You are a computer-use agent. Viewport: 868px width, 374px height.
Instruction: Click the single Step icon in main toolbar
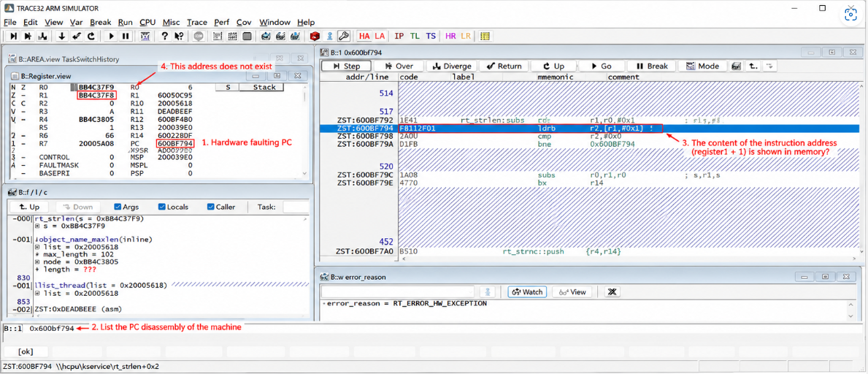pyautogui.click(x=14, y=36)
